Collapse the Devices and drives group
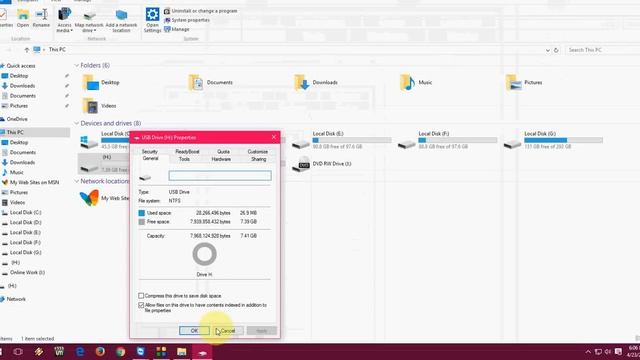 77,123
